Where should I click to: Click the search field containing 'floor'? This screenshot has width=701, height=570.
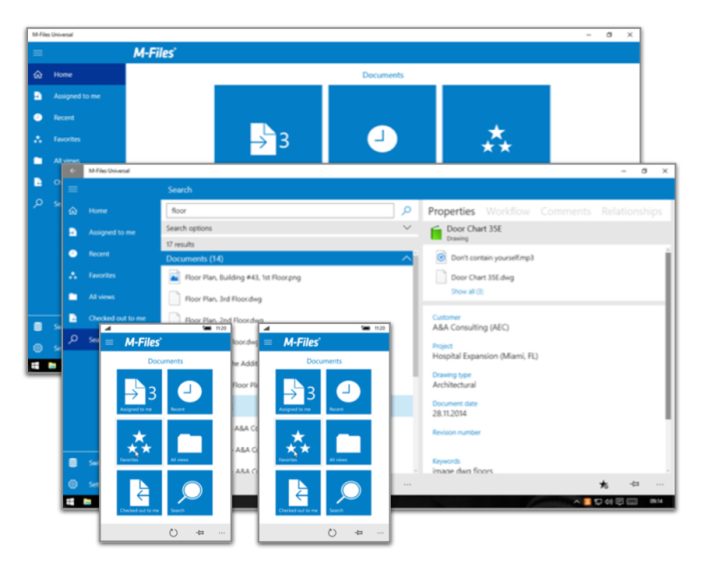(x=280, y=211)
